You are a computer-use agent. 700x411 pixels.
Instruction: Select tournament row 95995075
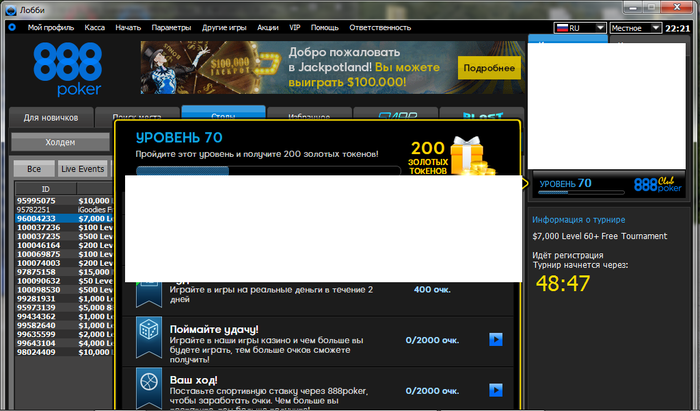[64, 201]
